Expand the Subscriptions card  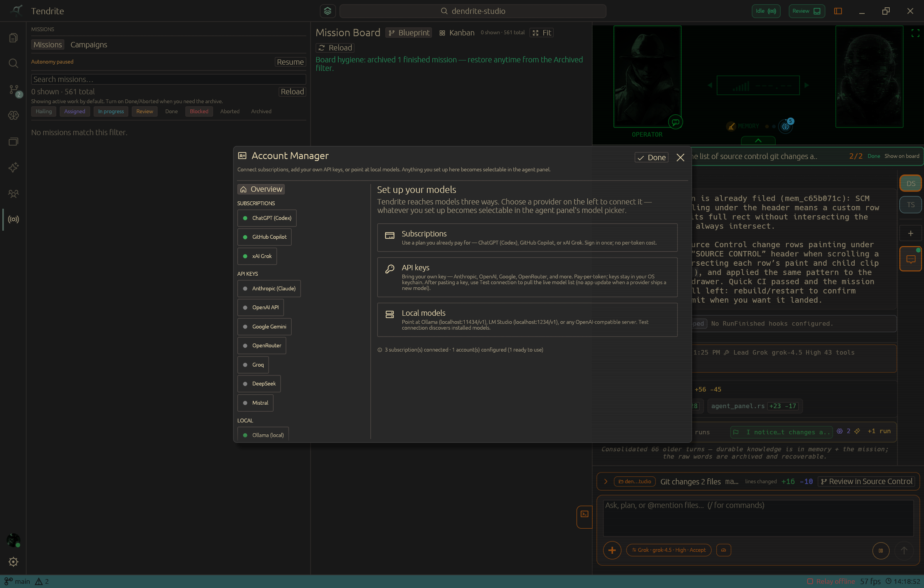point(527,238)
